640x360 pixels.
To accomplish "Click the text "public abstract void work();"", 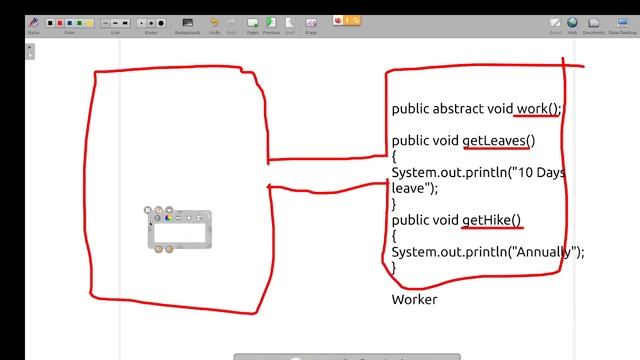I will (x=477, y=109).
